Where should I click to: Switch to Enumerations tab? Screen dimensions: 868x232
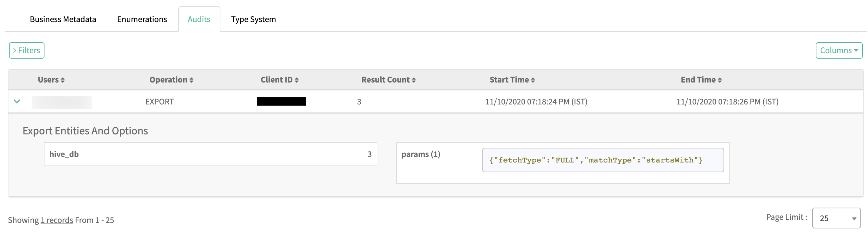[142, 19]
